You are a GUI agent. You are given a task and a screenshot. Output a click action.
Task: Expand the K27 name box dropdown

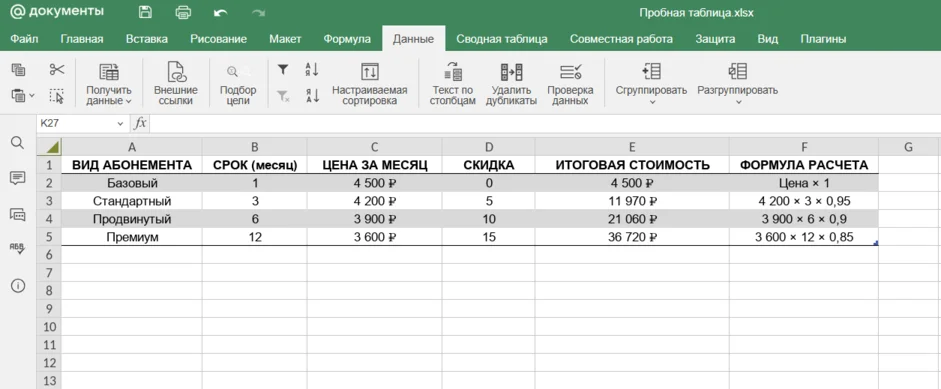(x=121, y=124)
